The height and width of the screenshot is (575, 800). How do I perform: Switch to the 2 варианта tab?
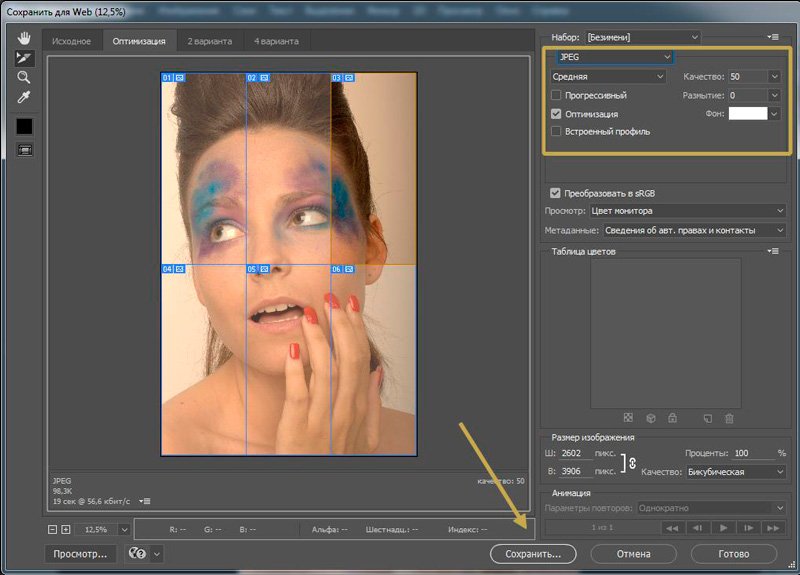pos(210,41)
